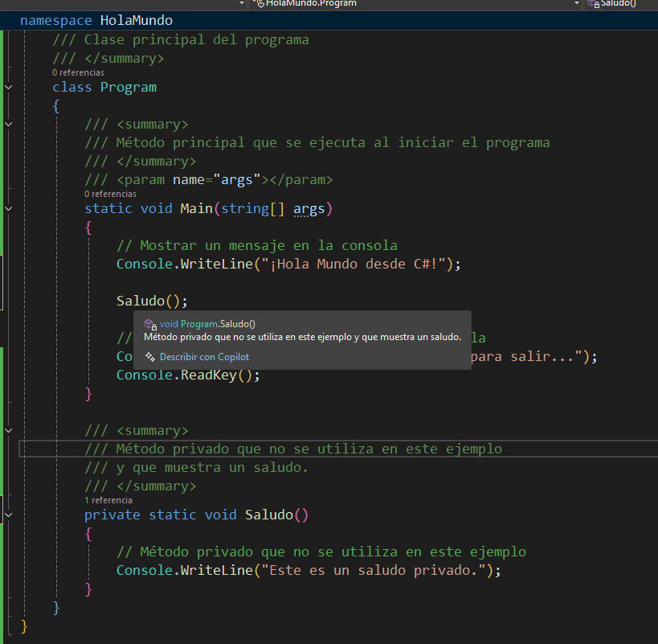Collapse the private static void Saludo method
This screenshot has width=658, height=644.
tap(8, 515)
